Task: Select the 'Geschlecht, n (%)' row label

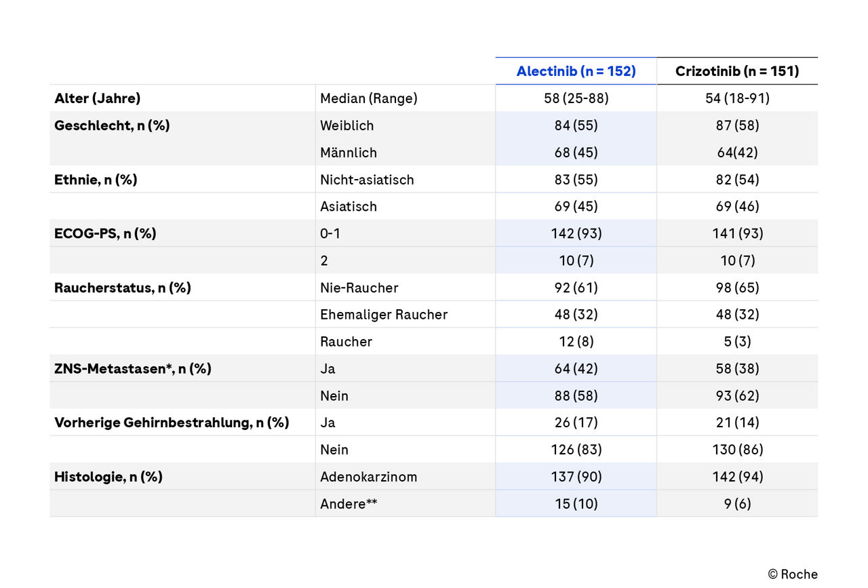Action: 112,125
